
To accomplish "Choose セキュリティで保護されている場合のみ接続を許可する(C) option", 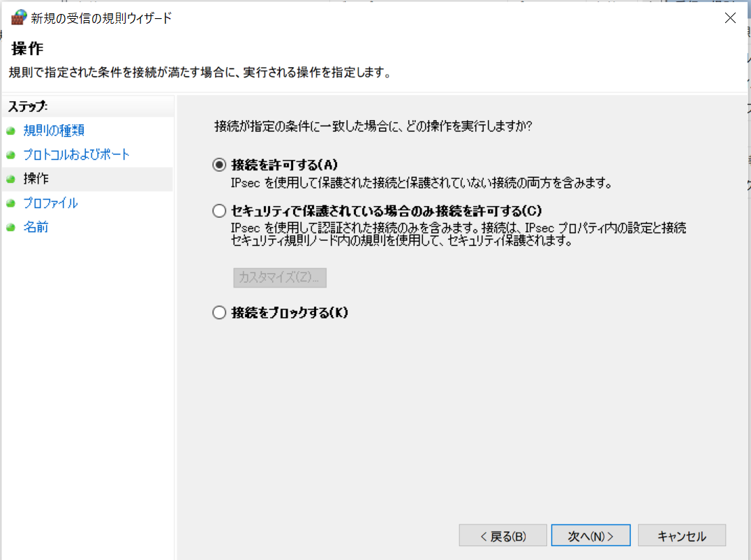I will point(219,211).
